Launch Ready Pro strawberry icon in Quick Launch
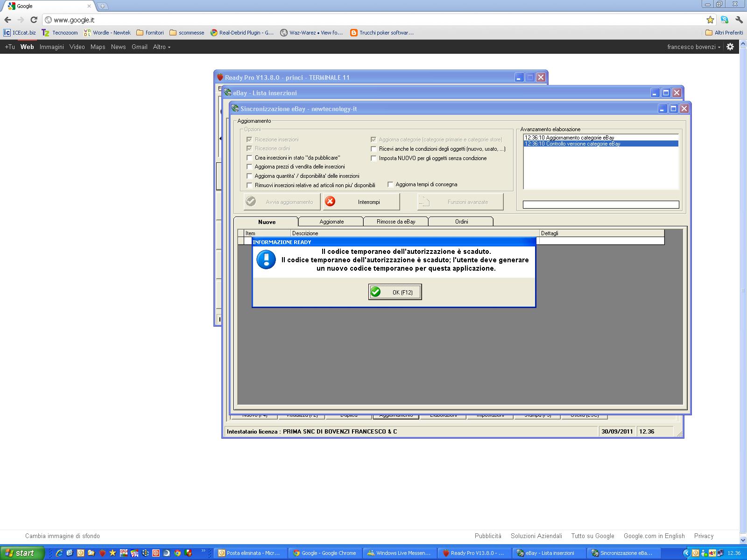Image resolution: width=747 pixels, height=560 pixels. (102, 553)
